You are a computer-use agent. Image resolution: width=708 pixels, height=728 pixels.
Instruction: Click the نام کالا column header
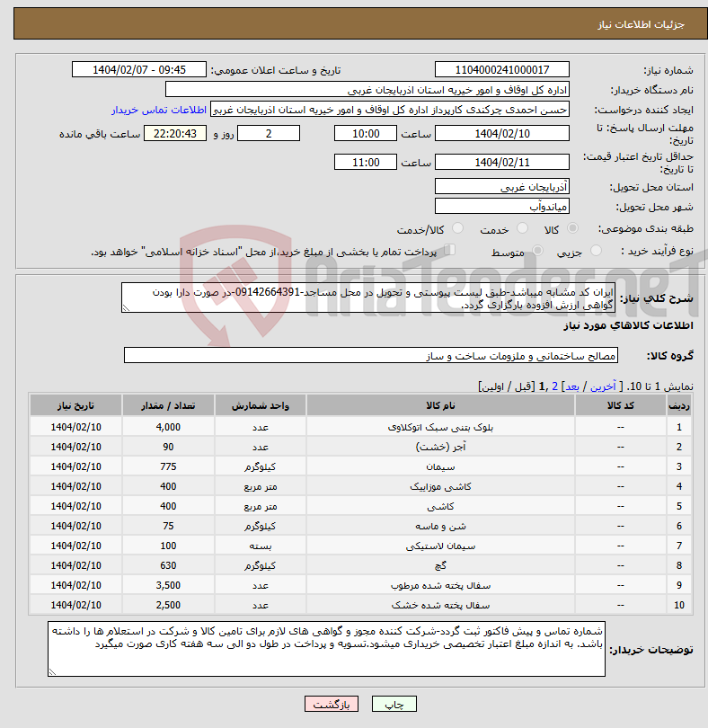[440, 405]
